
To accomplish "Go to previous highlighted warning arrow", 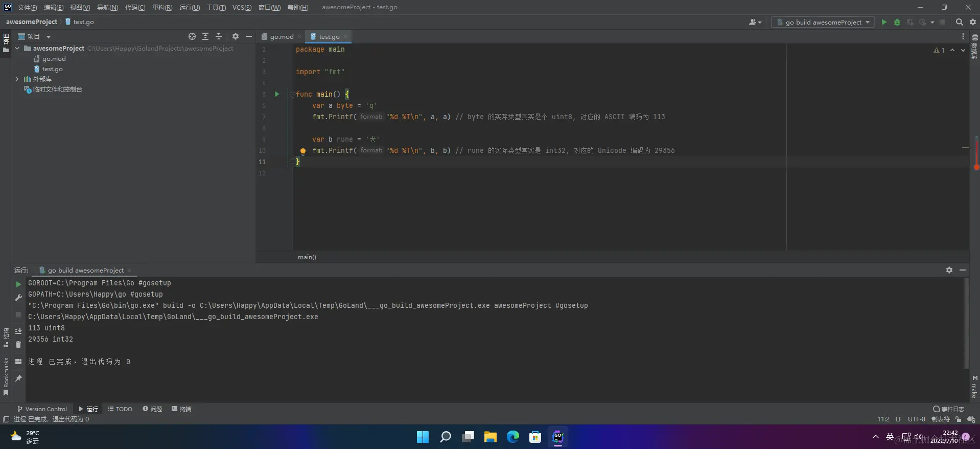I will (952, 50).
